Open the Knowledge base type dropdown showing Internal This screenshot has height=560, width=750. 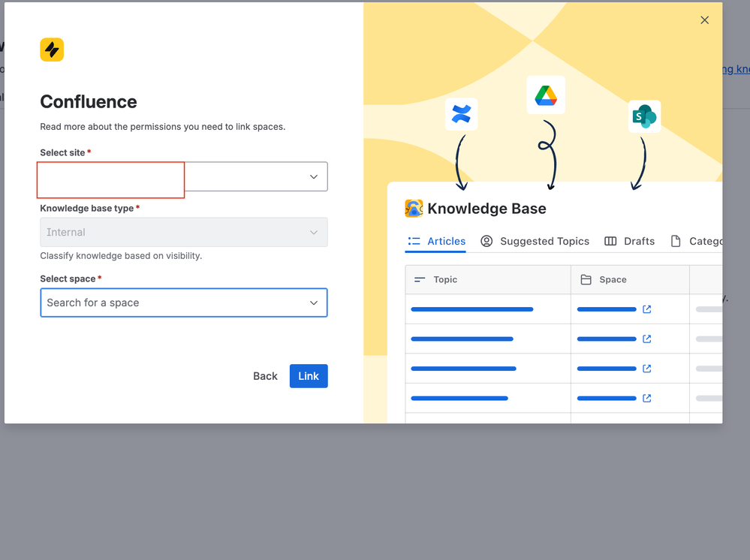pos(184,232)
